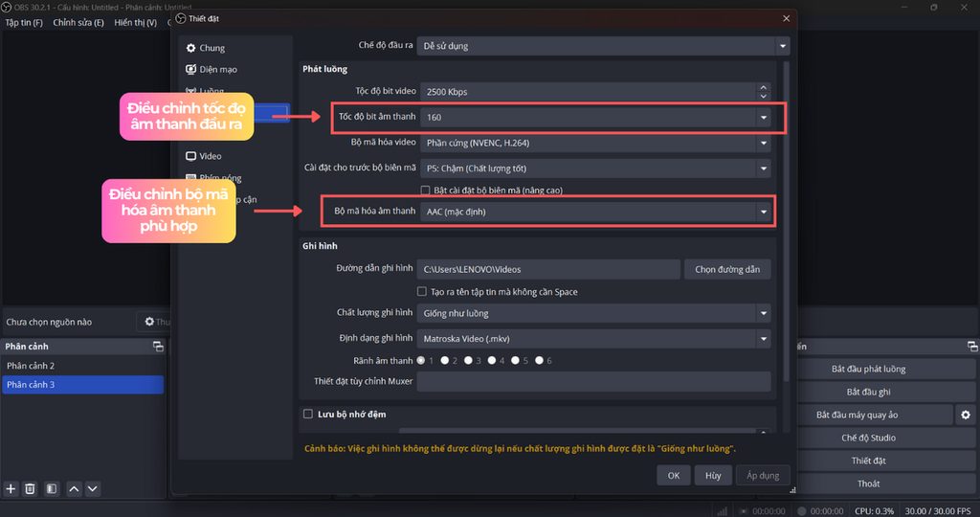
Task: Enable the Lưu bộ nhớ đệm checkbox
Action: [x=308, y=414]
